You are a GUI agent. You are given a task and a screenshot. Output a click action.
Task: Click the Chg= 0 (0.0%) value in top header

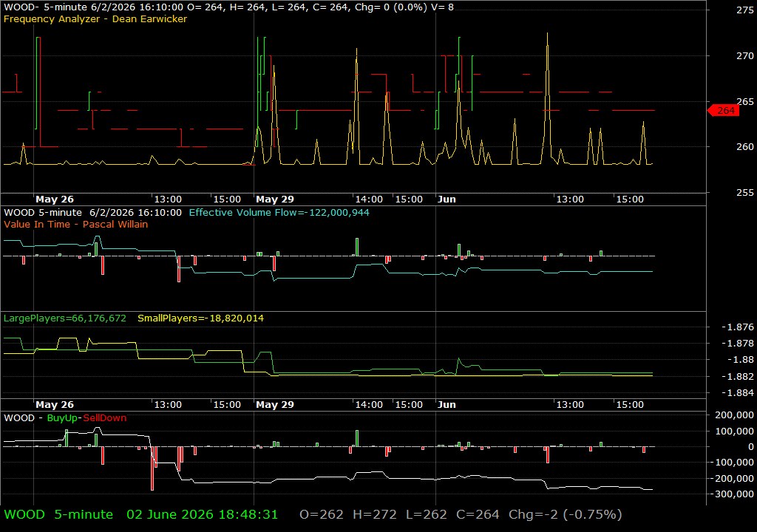(391, 7)
